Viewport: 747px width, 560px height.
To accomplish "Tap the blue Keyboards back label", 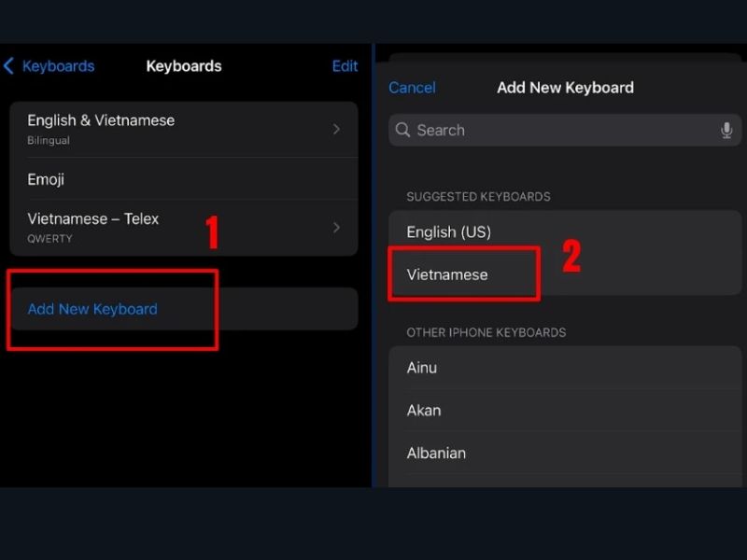I will (x=58, y=66).
